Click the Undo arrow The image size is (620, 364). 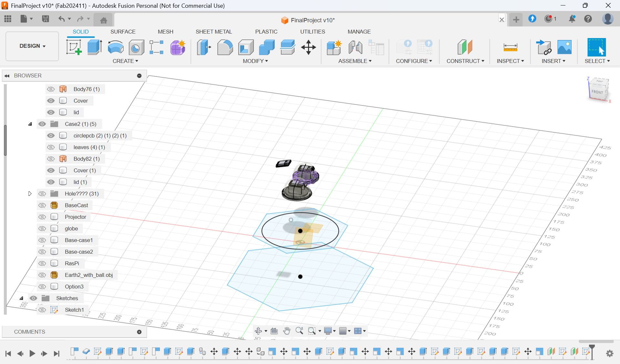[x=61, y=19]
